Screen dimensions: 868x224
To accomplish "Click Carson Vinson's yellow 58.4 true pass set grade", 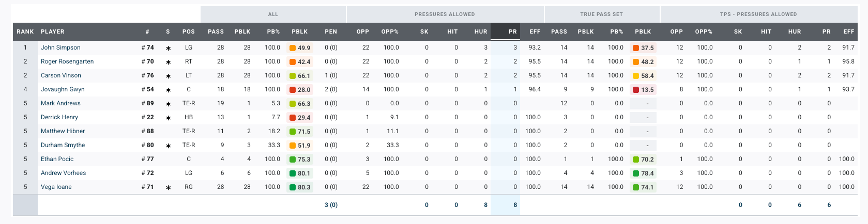I will tap(643, 75).
